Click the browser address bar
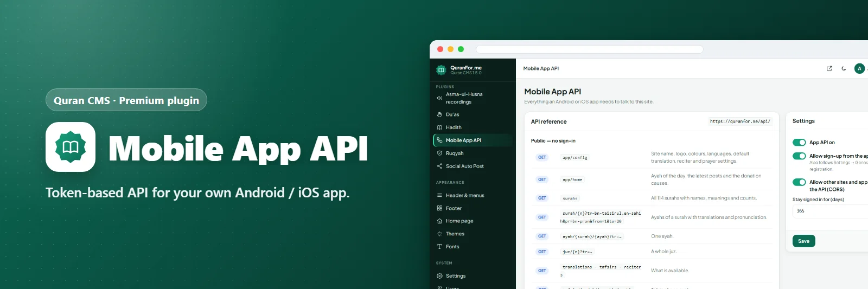 click(590, 49)
